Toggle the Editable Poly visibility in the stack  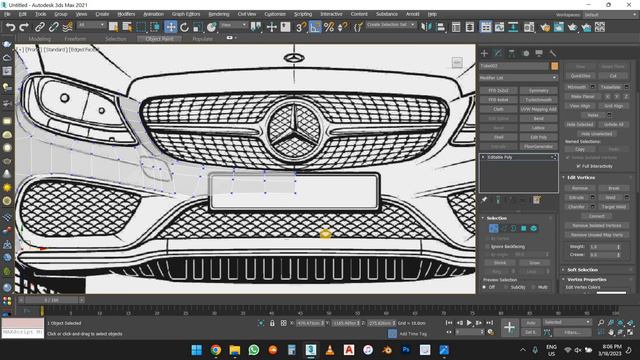click(x=483, y=157)
